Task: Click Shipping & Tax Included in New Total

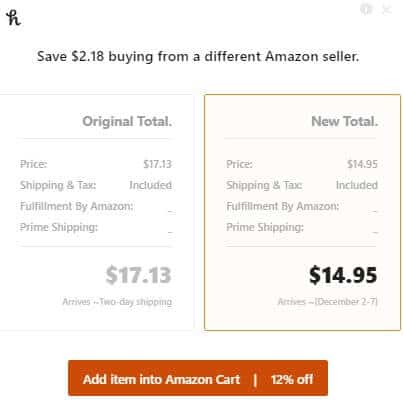Action: pos(302,185)
